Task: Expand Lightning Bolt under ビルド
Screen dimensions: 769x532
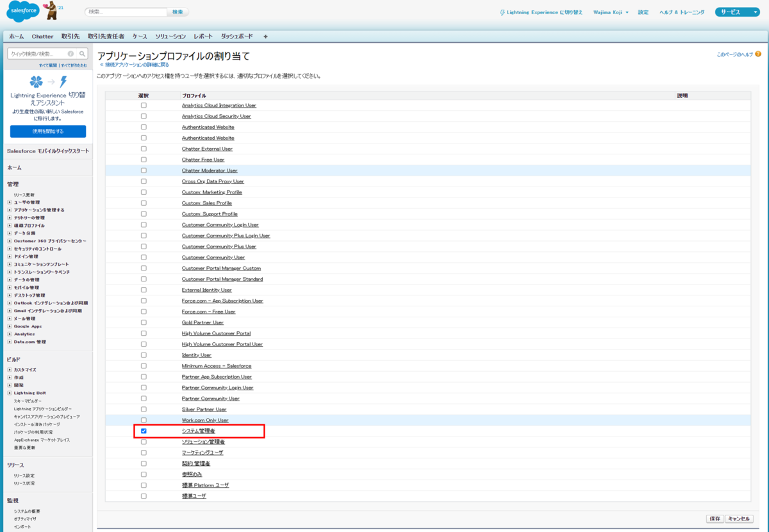Action: (x=10, y=393)
